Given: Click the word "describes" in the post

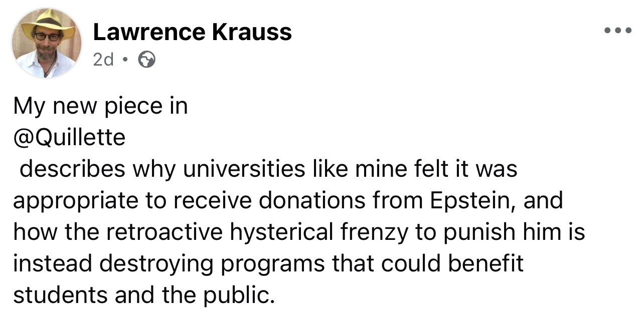Looking at the screenshot, I should 73,169.
